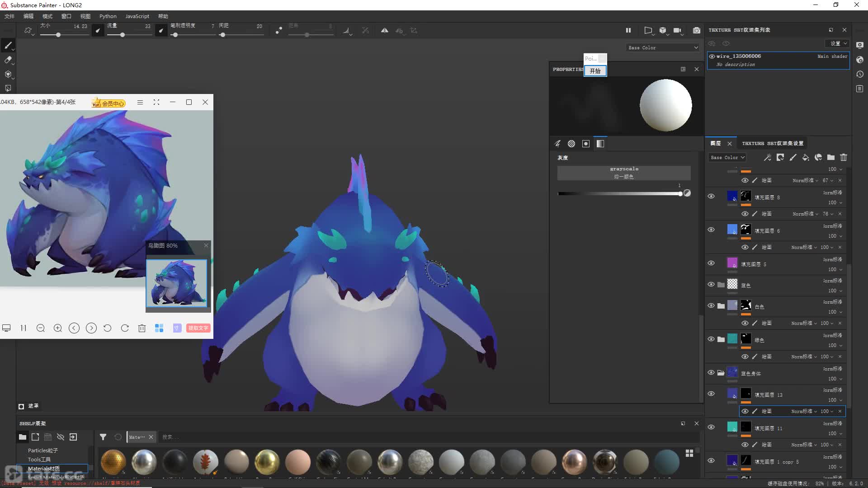
Task: Toggle pen pressure for brush size
Action: 98,30
